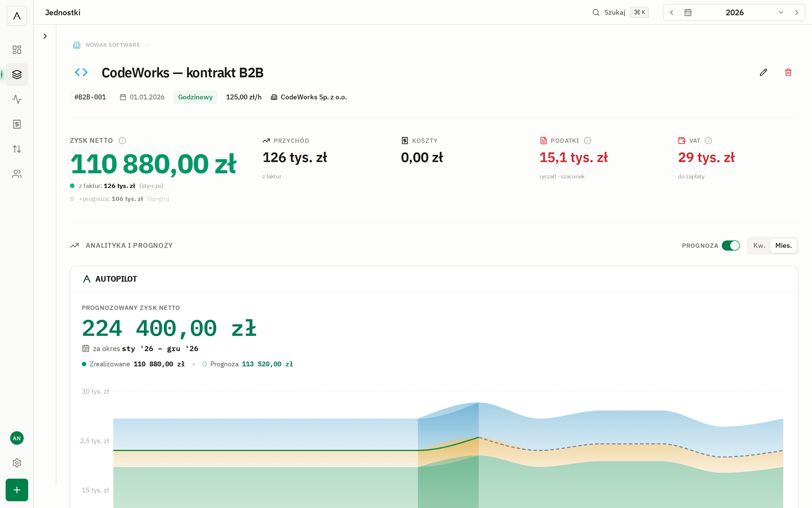This screenshot has width=812, height=508.
Task: Edit the unit with pencil icon
Action: click(x=763, y=72)
